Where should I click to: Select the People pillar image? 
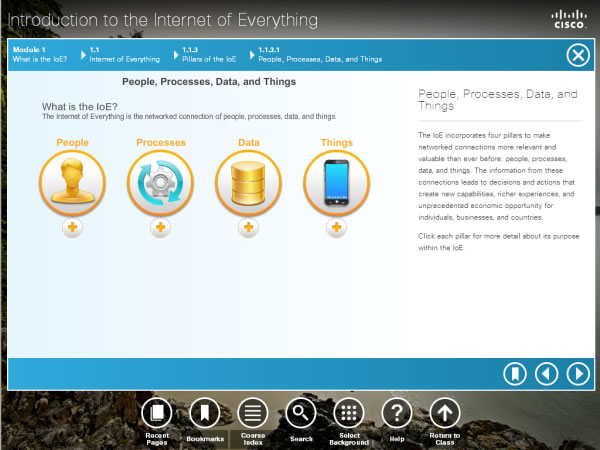tap(72, 183)
